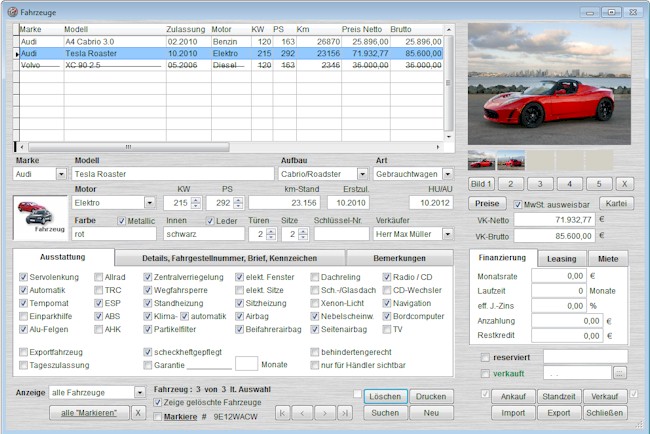The image size is (650, 434).
Task: Click the Drucken button
Action: click(430, 396)
